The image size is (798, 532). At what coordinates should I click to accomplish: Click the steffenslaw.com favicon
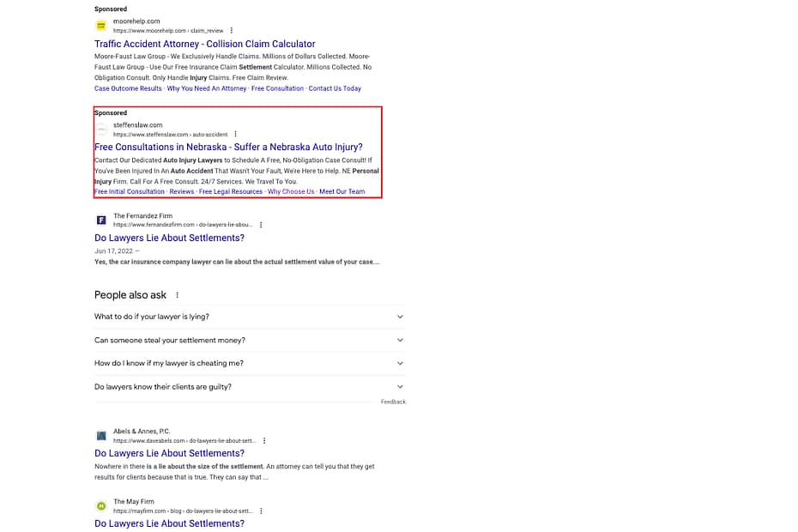point(101,130)
